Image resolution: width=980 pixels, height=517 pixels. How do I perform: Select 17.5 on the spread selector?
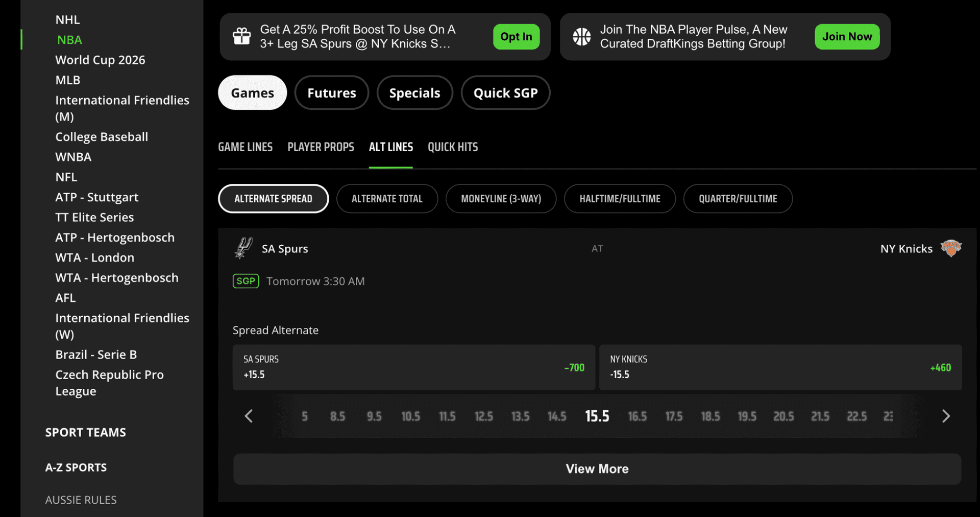pos(674,416)
